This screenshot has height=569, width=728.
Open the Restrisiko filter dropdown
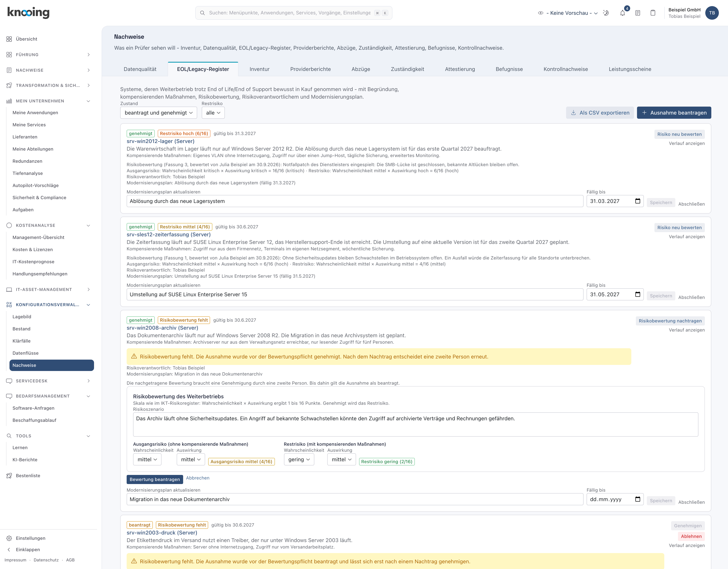pos(213,113)
